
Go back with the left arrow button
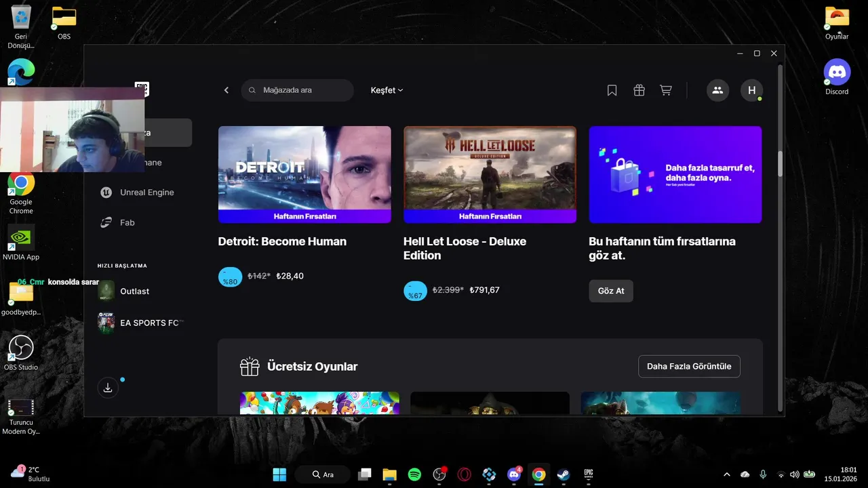point(226,90)
